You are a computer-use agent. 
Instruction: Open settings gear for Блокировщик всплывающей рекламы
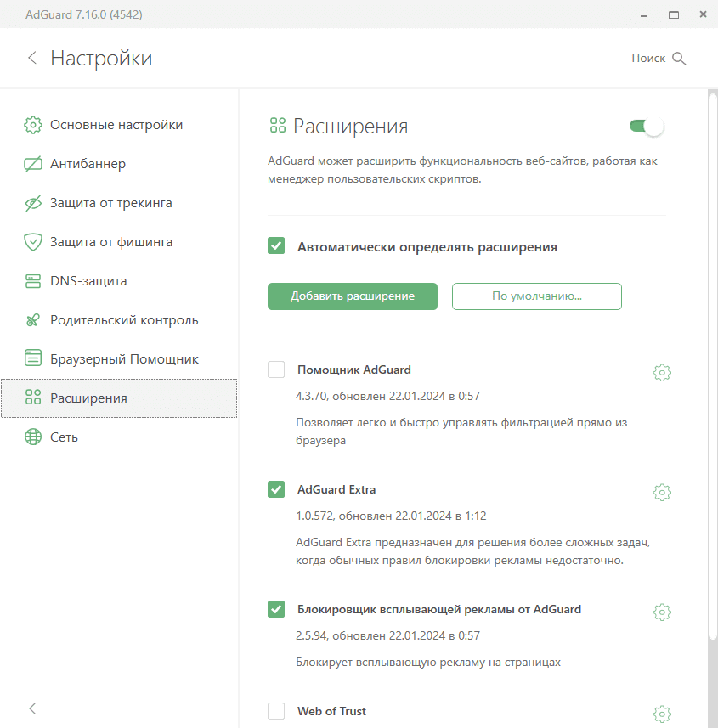(x=662, y=612)
